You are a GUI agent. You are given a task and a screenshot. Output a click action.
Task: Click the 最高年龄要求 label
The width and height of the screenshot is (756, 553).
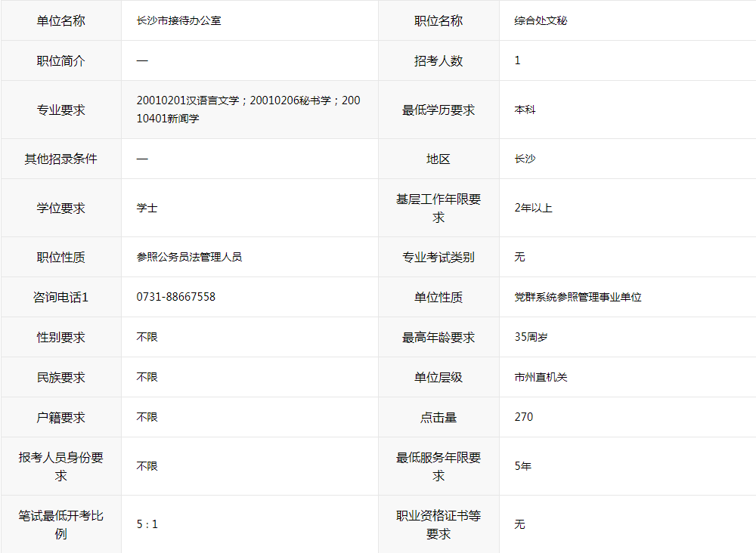438,337
